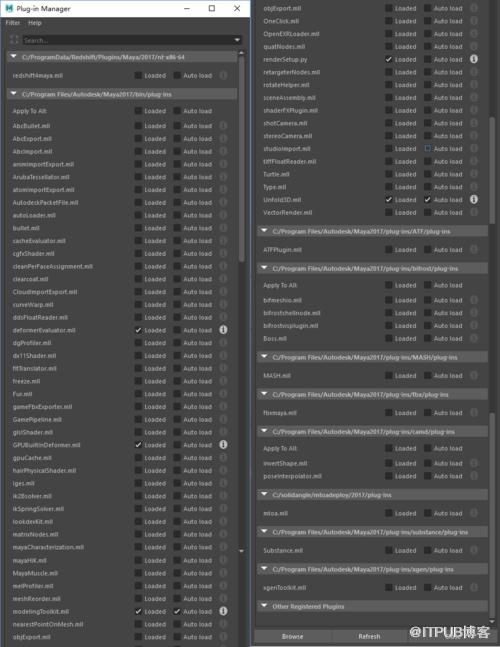Check Auto load for xgenToolkit.mll
Viewport: 500px width, 647px height.
point(428,587)
